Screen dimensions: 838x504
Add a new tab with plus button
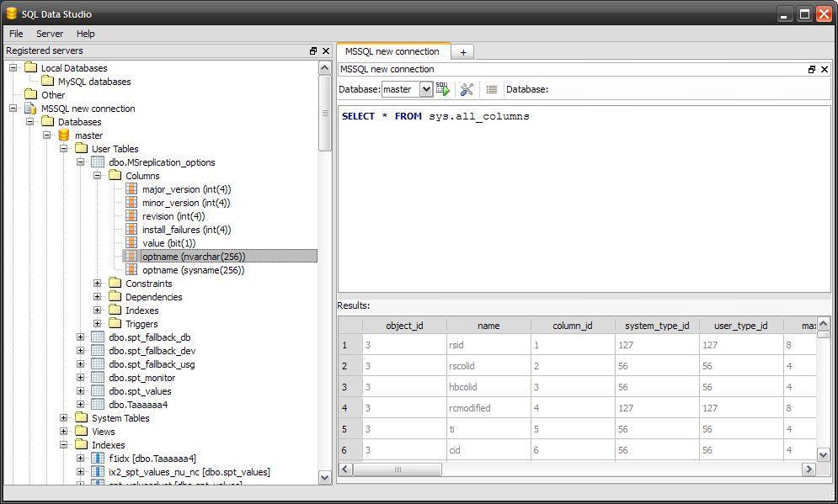click(462, 51)
